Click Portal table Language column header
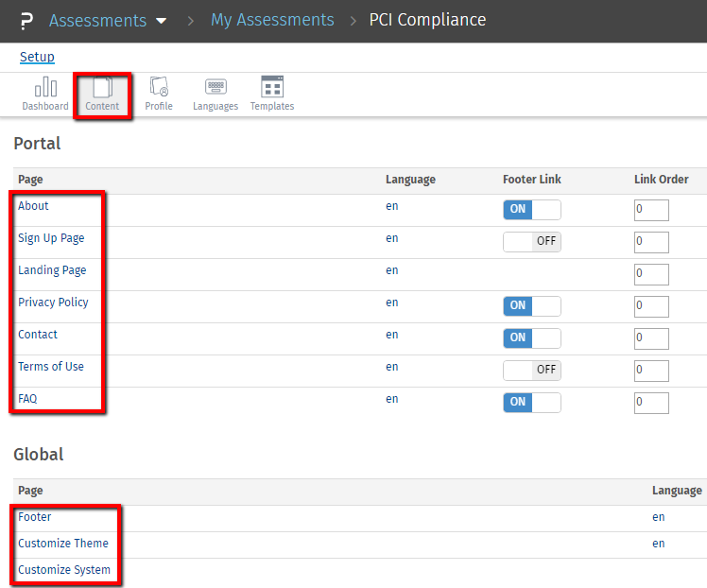707x588 pixels. [x=411, y=180]
